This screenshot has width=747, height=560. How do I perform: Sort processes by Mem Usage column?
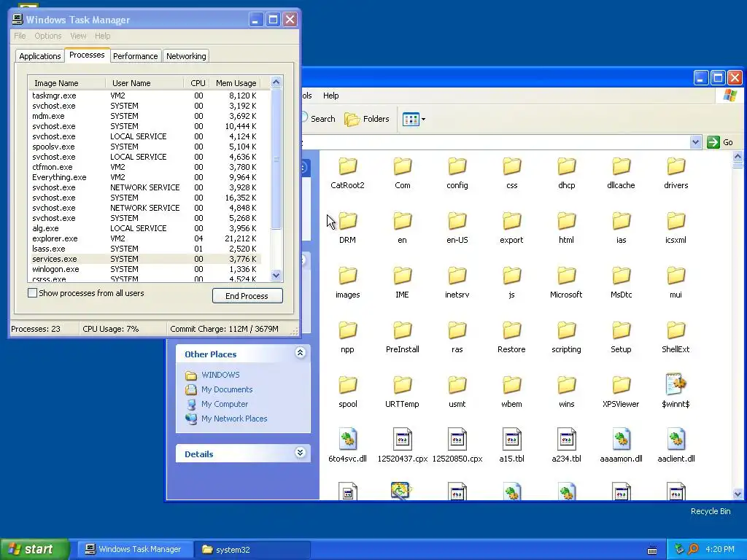236,83
